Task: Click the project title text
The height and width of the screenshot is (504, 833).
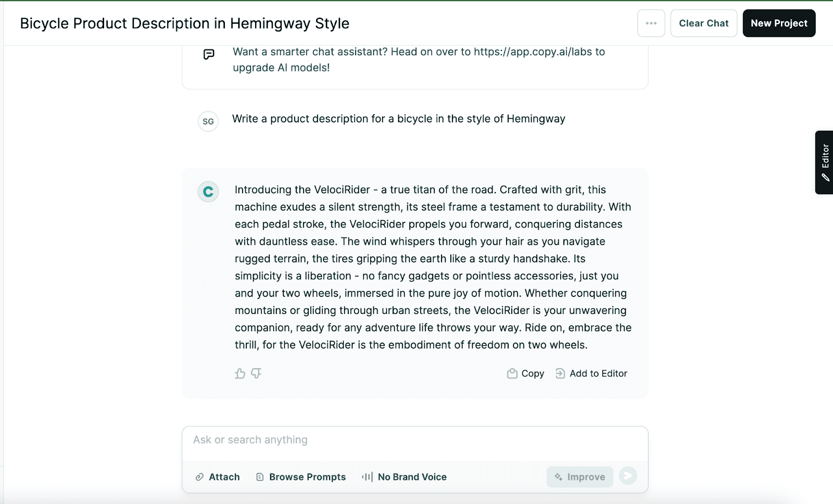Action: point(184,23)
